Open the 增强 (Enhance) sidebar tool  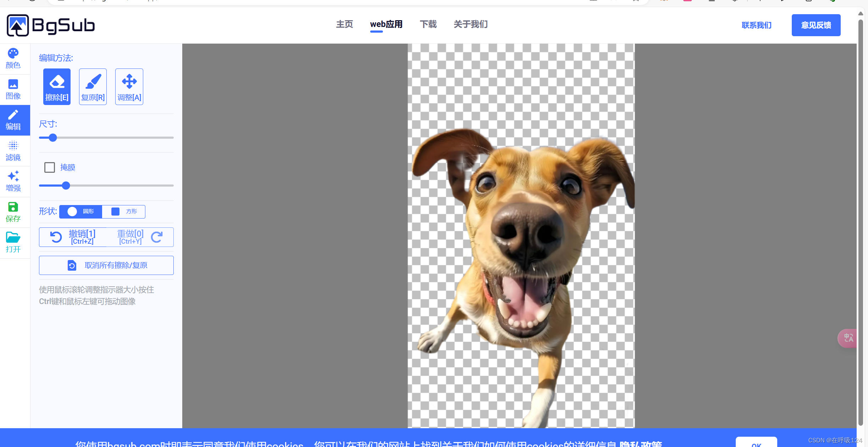(x=13, y=181)
